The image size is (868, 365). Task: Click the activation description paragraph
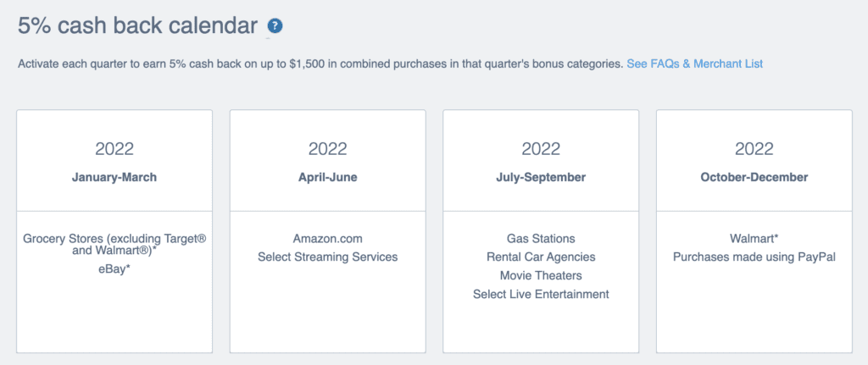[x=320, y=64]
